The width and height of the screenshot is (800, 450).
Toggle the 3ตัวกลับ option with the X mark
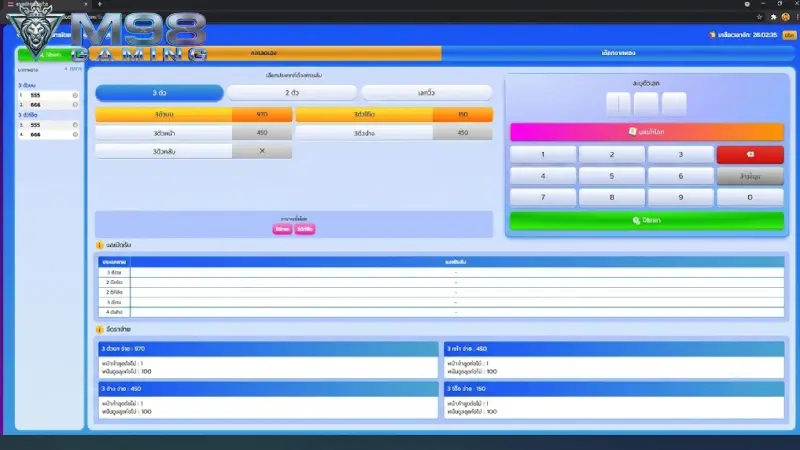click(x=193, y=151)
